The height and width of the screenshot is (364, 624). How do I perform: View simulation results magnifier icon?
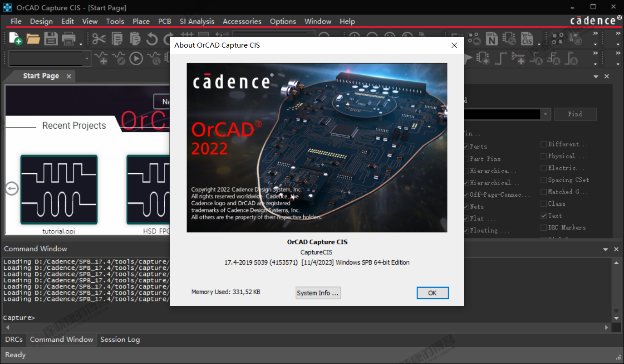154,58
